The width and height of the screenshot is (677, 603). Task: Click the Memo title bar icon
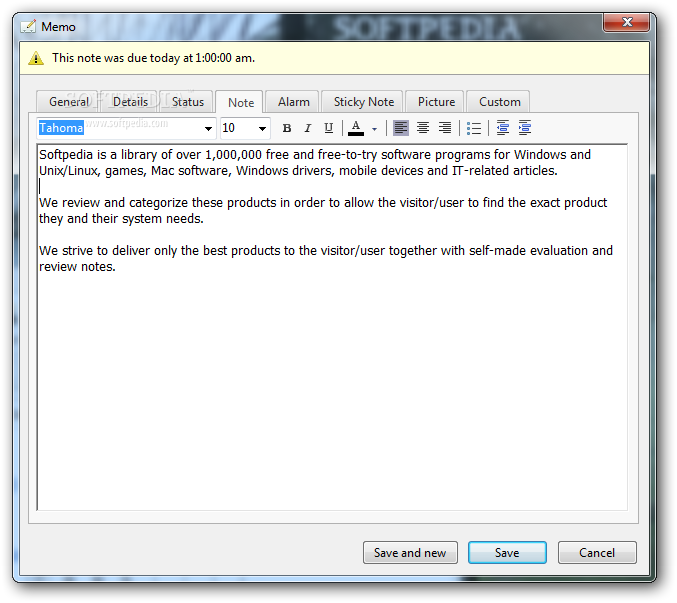point(28,27)
